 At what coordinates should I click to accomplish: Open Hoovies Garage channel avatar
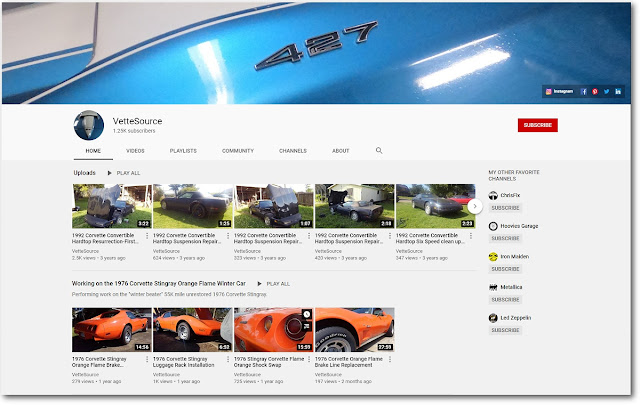pos(493,226)
